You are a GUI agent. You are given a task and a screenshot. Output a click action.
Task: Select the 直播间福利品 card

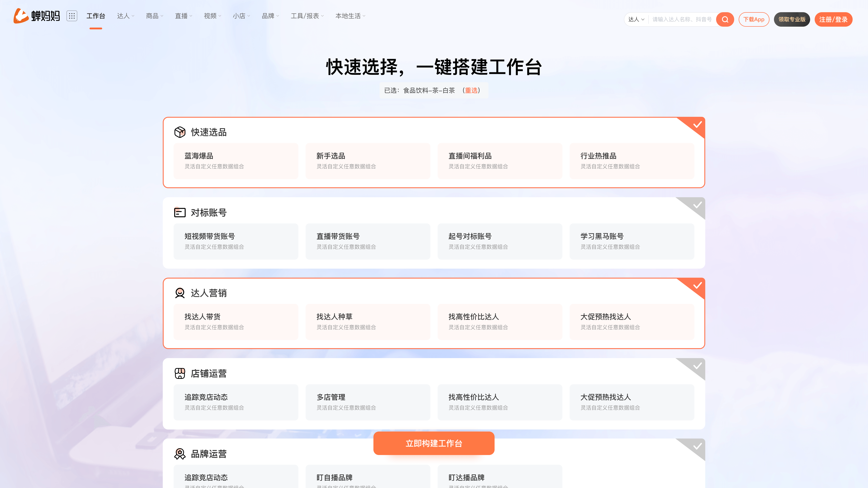[x=500, y=161]
